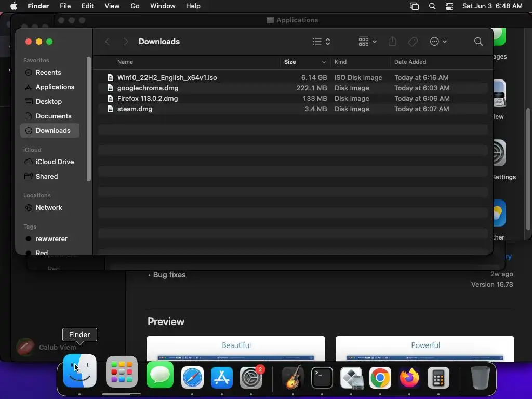
Task: Click the Finder sidebar scrollbar
Action: pyautogui.click(x=89, y=119)
